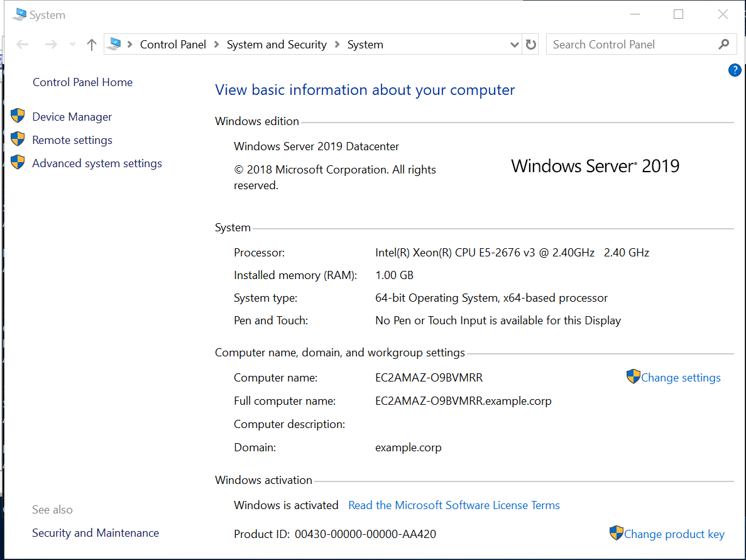Click the shield icon beside Remote settings
This screenshot has width=746, height=560.
pos(18,139)
